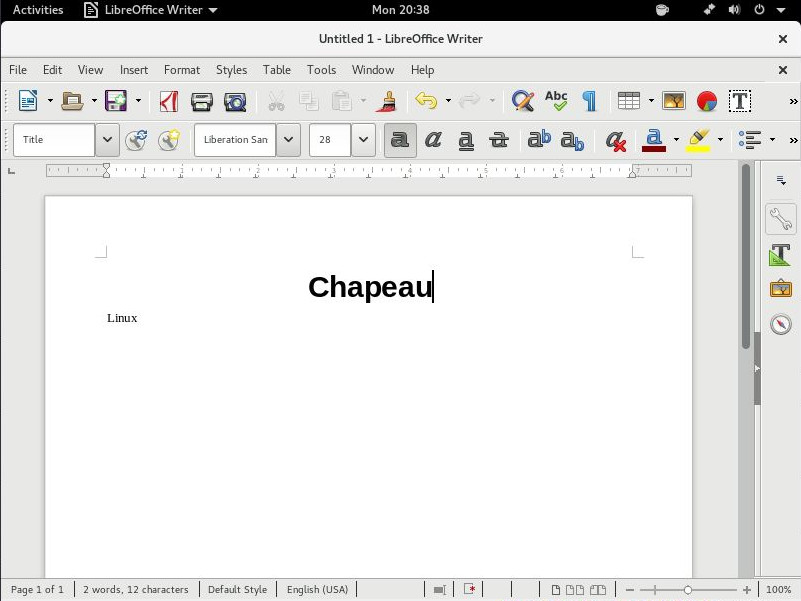The image size is (801, 601).
Task: Open the font size dropdown arrow
Action: point(363,140)
